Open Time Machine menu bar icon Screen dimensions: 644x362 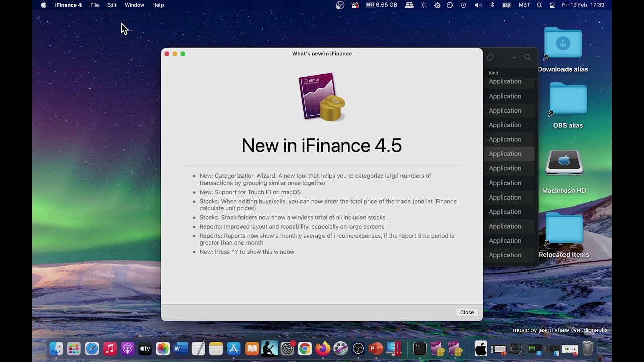pyautogui.click(x=463, y=5)
